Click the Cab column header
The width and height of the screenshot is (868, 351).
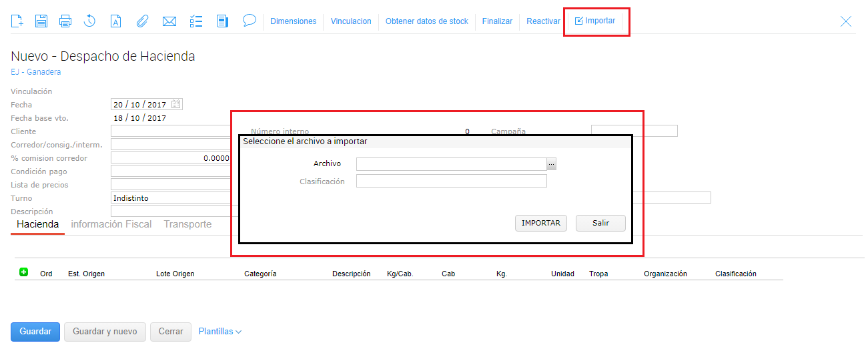click(x=448, y=274)
